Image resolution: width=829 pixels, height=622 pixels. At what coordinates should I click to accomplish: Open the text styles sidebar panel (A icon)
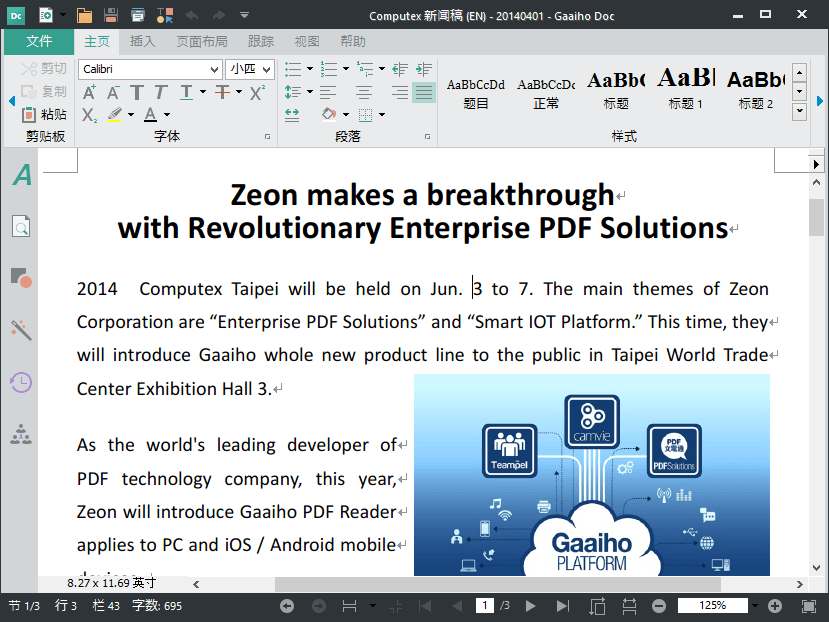pos(22,175)
